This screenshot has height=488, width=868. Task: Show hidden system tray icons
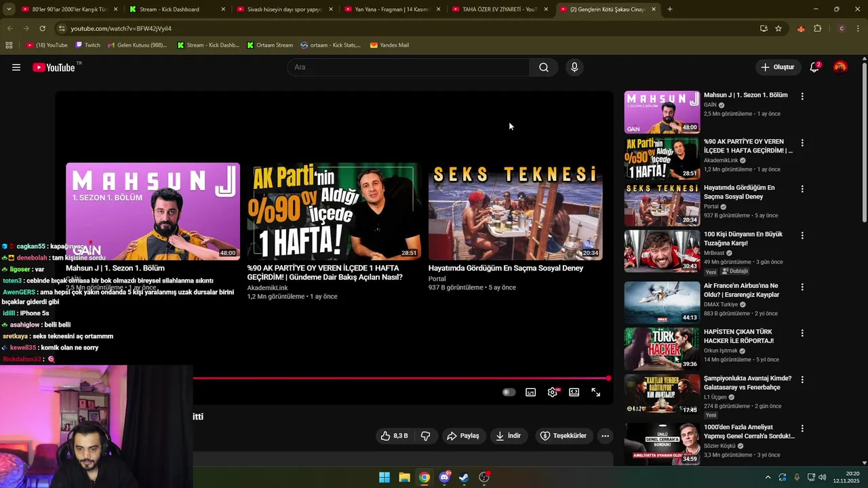(x=768, y=477)
